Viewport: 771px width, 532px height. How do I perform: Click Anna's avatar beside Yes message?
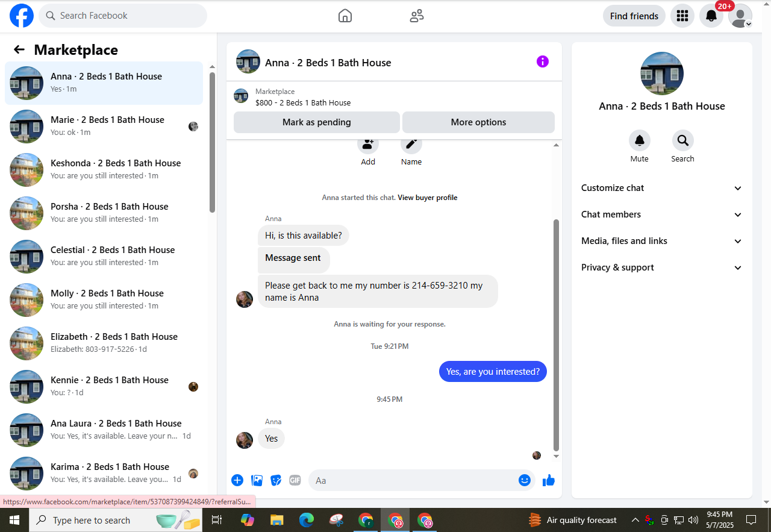coord(245,440)
